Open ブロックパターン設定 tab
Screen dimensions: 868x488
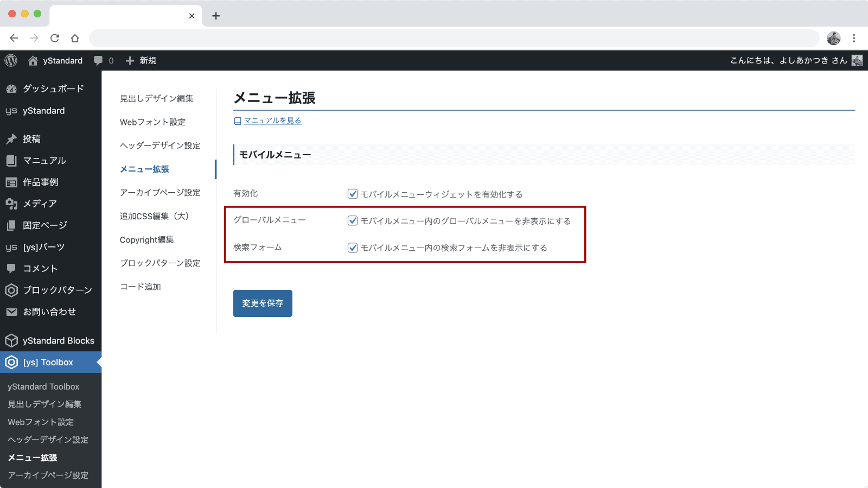coord(160,263)
